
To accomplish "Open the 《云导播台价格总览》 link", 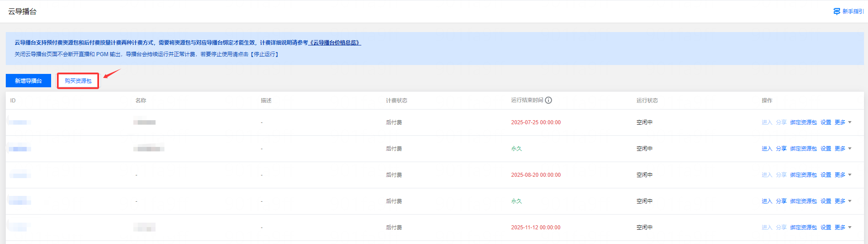I will [x=335, y=43].
